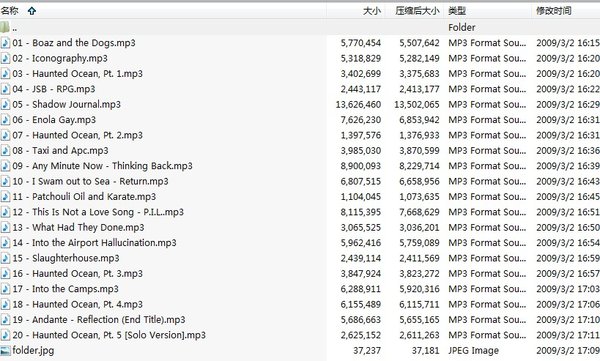
Task: Select the music icon of 12 - This Is Not a Love Song
Action: click(x=5, y=212)
